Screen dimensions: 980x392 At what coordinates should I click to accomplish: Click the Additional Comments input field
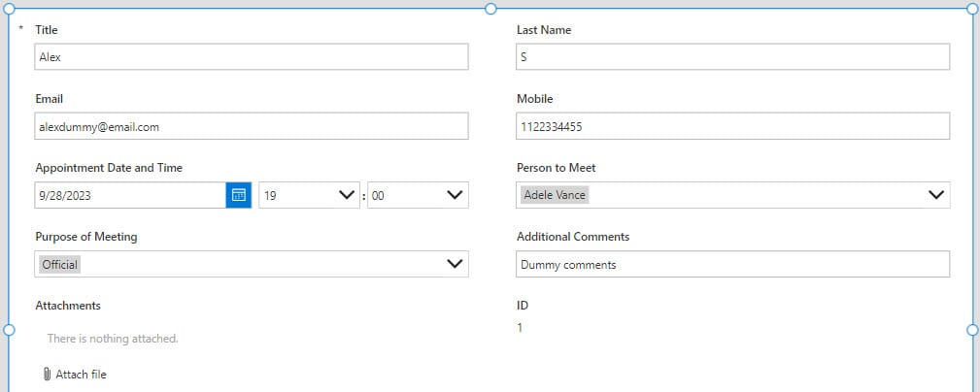(x=733, y=264)
